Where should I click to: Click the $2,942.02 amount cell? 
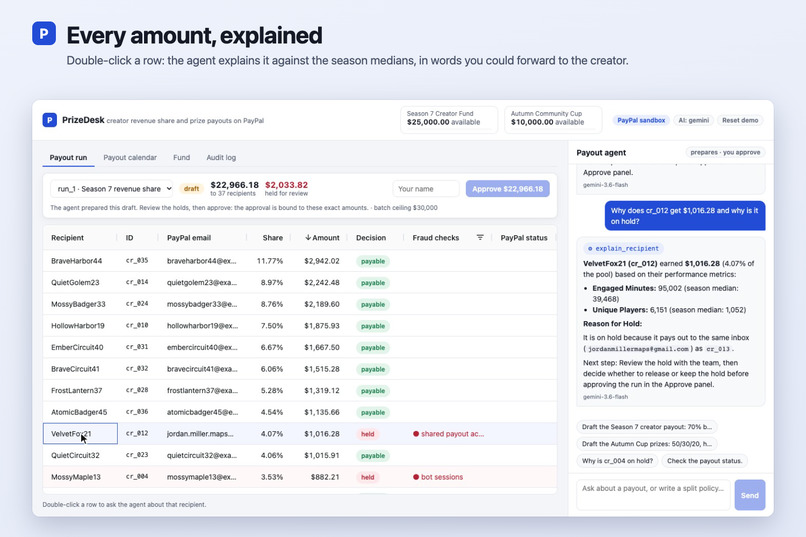tap(322, 261)
